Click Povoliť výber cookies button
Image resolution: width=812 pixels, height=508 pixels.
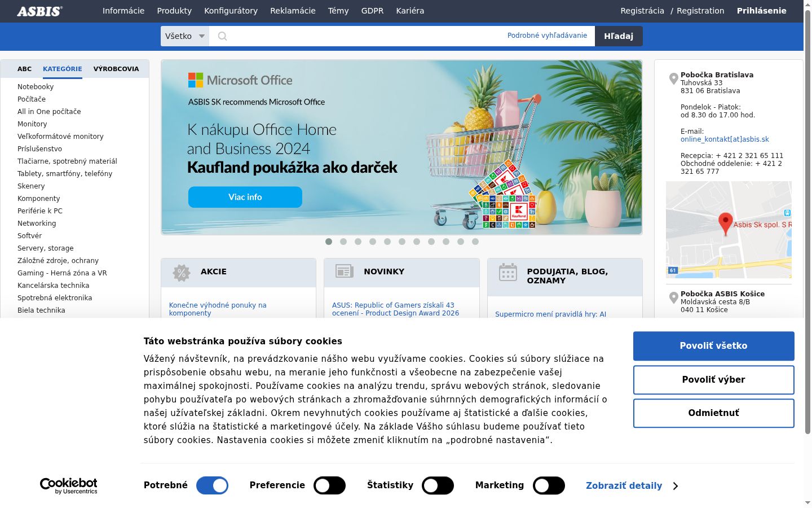(x=713, y=380)
